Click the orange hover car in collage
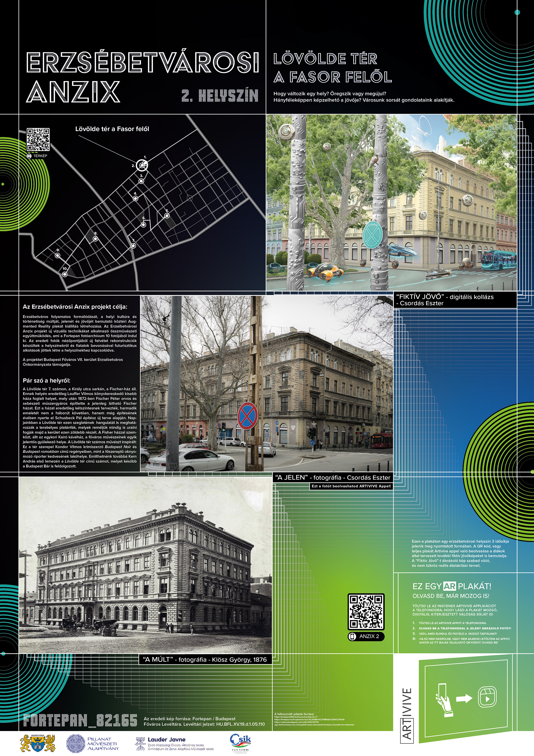The image size is (534, 756). (326, 272)
